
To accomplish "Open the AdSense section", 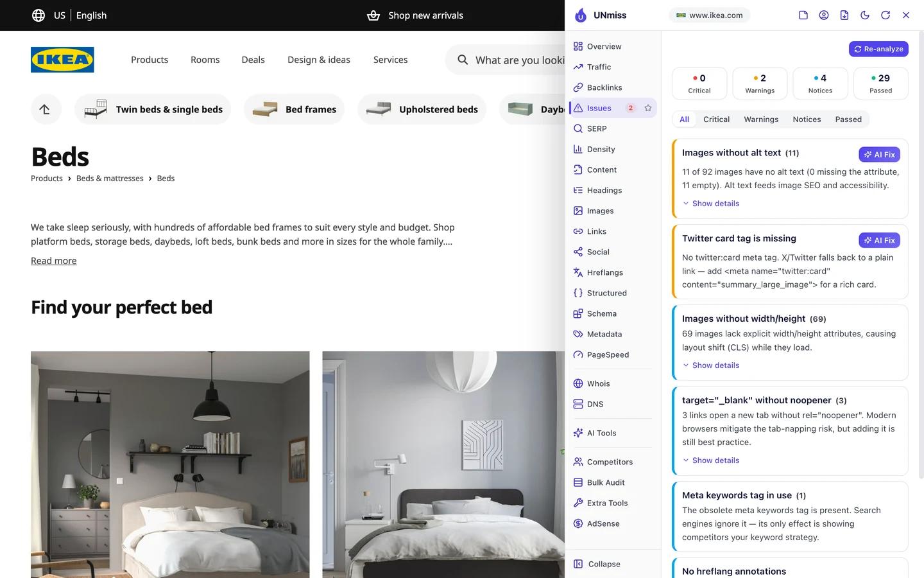I will 613,523.
